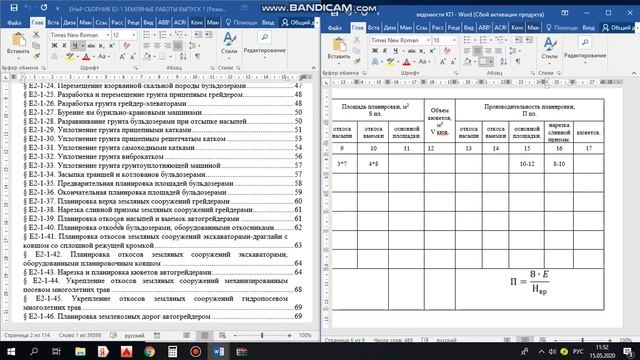Increase font size in left Word window
This screenshot has height=360, width=640.
pyautogui.click(x=122, y=57)
